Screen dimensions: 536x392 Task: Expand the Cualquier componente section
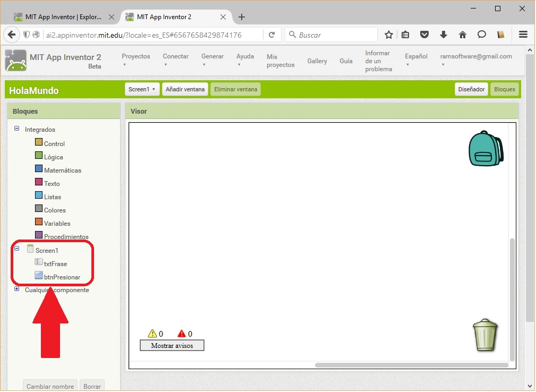(x=17, y=289)
